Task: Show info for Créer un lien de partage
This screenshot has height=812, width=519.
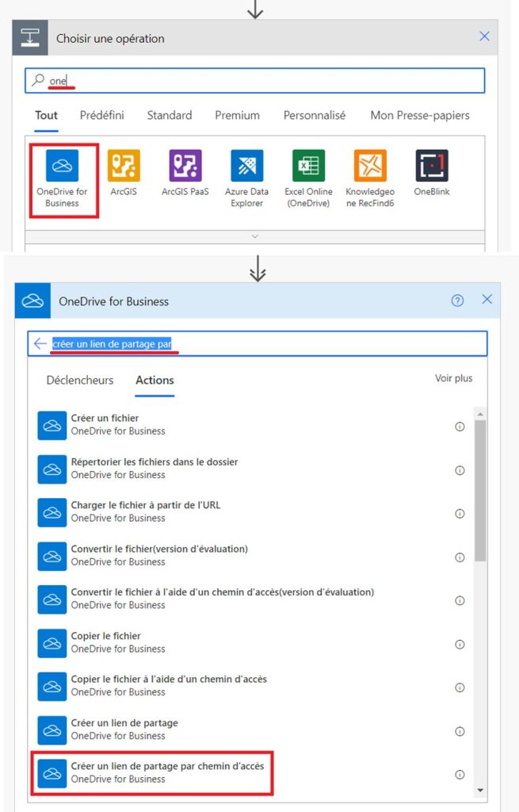Action: tap(460, 731)
